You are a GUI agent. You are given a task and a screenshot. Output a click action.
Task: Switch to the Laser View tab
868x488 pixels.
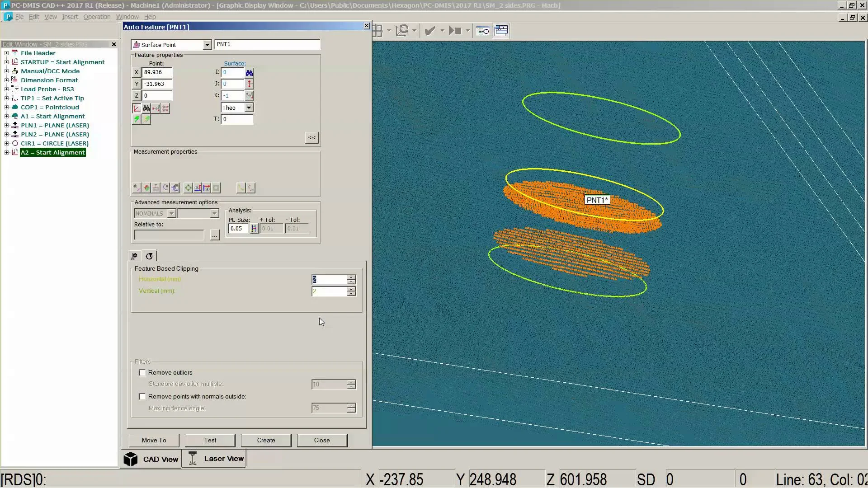click(215, 459)
